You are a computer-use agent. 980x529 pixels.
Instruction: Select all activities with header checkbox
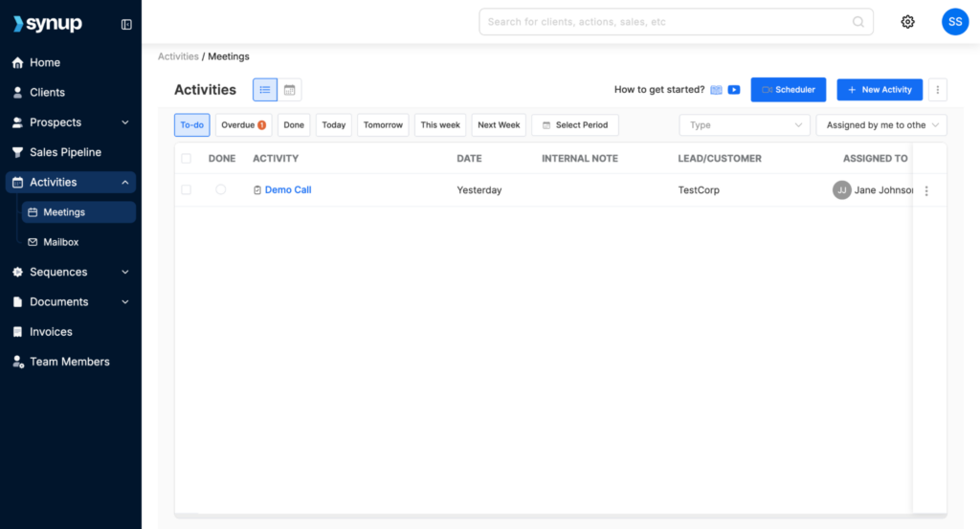click(186, 159)
